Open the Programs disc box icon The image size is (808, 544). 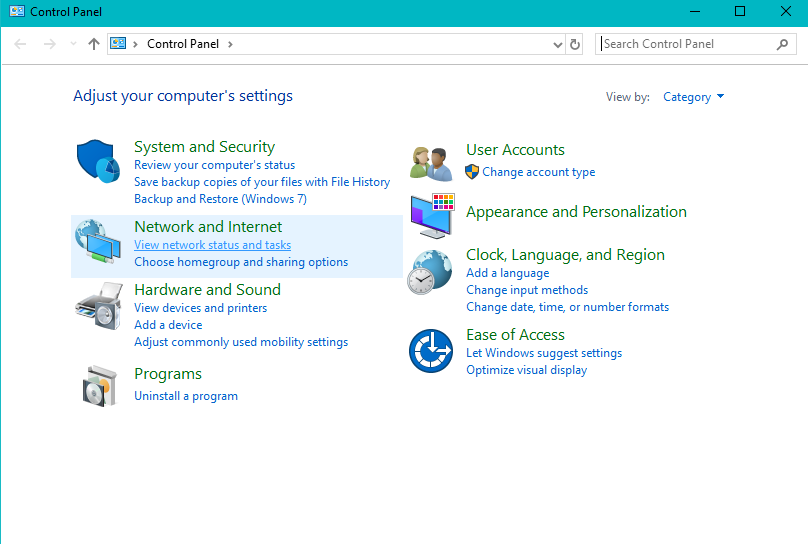pos(99,386)
